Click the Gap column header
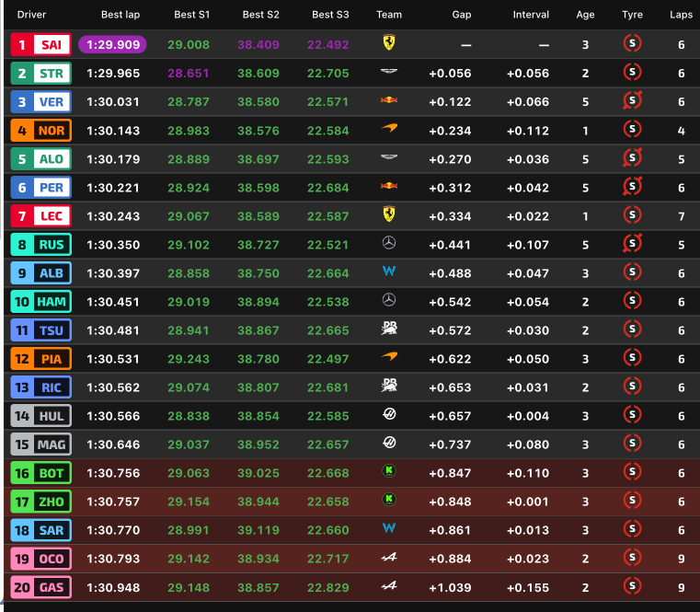Screen dimensions: 700x612 pyautogui.click(x=462, y=15)
